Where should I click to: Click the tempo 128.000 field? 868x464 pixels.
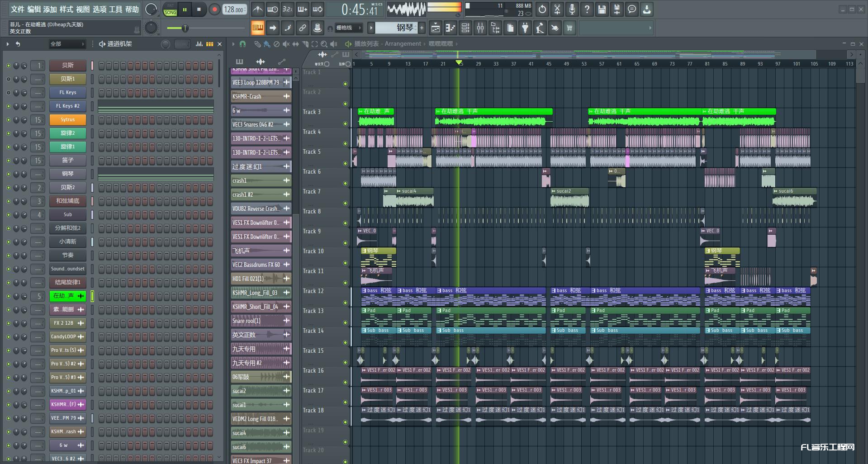click(234, 9)
